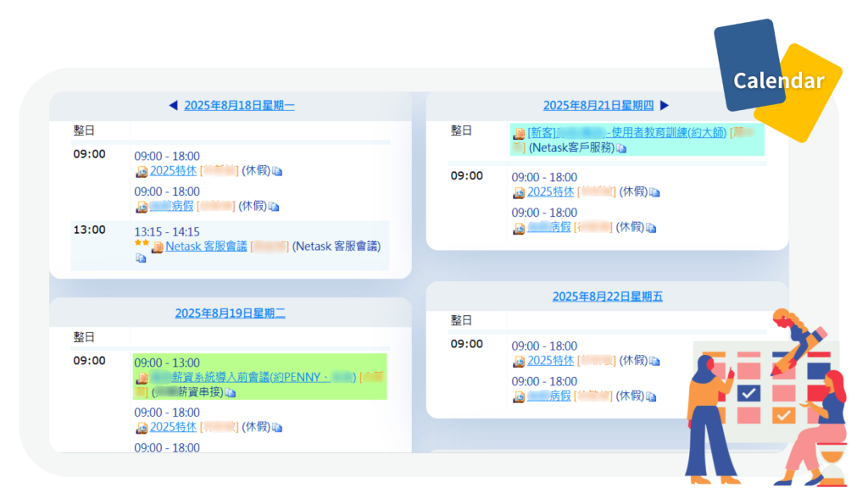Viewport: 868px width, 504px height.
Task: Click event icon beside Netask 客服會議
Action: click(x=157, y=247)
